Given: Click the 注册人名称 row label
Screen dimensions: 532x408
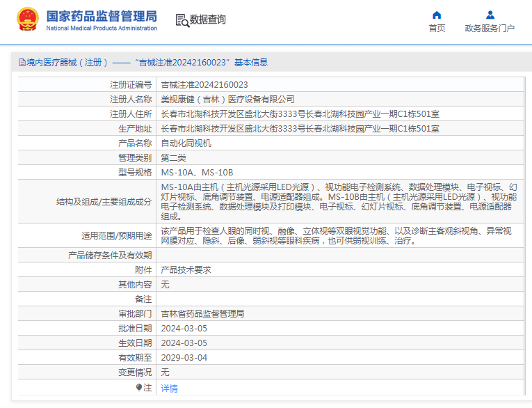Looking at the screenshot, I should pyautogui.click(x=131, y=99).
